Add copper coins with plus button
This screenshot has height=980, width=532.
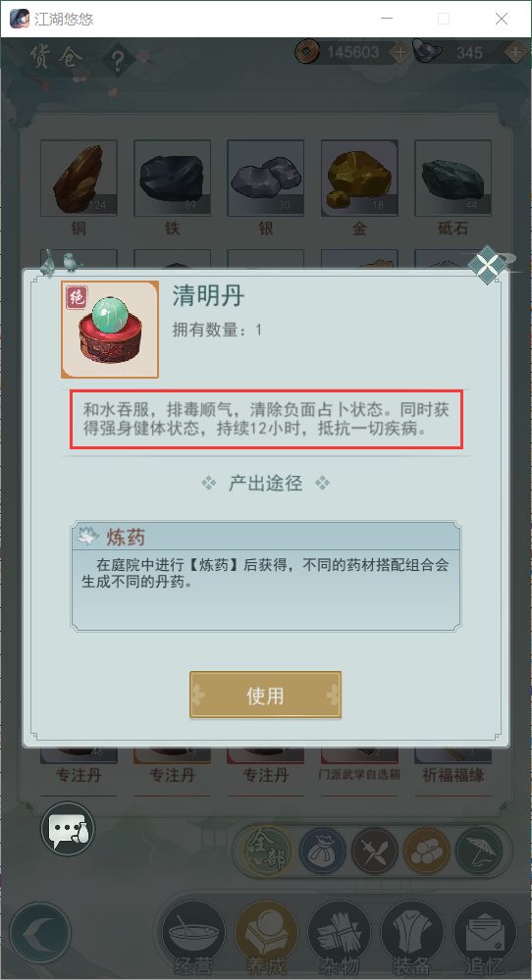400,53
